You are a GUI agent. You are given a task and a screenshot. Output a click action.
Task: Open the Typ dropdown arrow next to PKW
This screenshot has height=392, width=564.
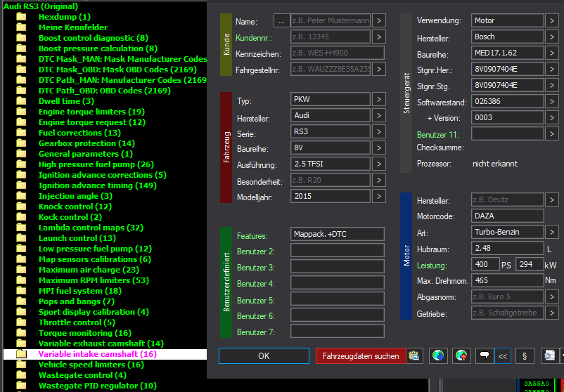pos(379,99)
